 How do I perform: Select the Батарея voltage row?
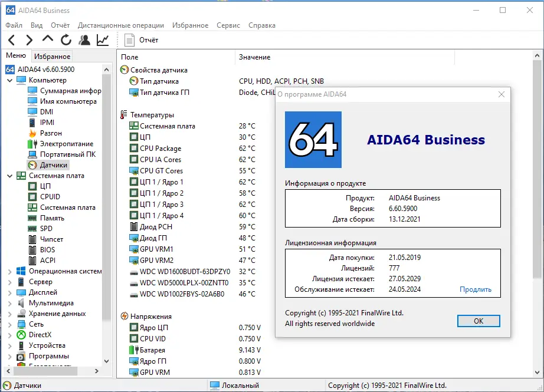click(195, 350)
